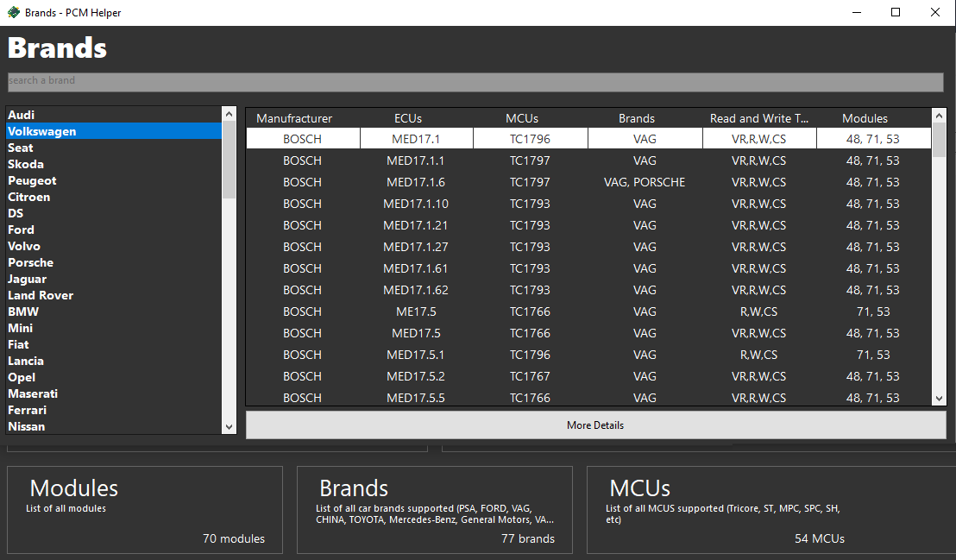The image size is (956, 560).
Task: Sort by Manufacturer column header
Action: (x=294, y=118)
